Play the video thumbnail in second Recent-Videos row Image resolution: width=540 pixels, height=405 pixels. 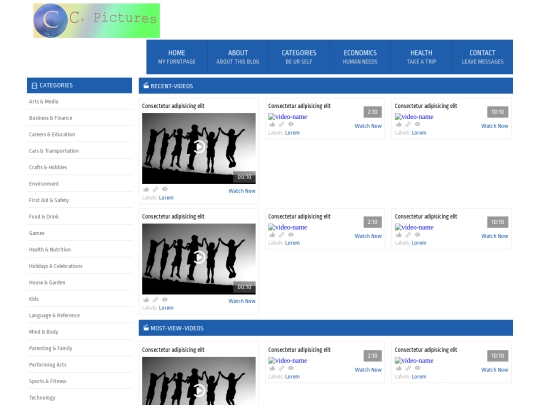point(199,259)
